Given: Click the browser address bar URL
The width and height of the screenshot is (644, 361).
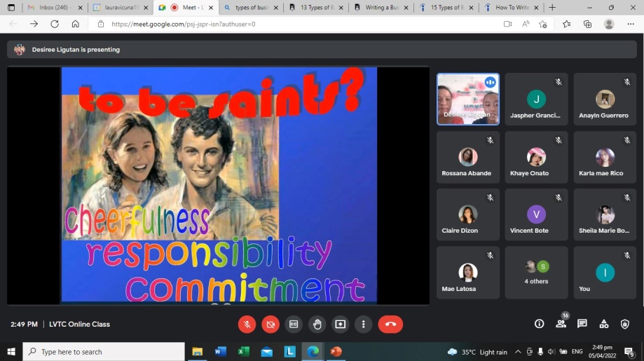Looking at the screenshot, I should (x=184, y=24).
